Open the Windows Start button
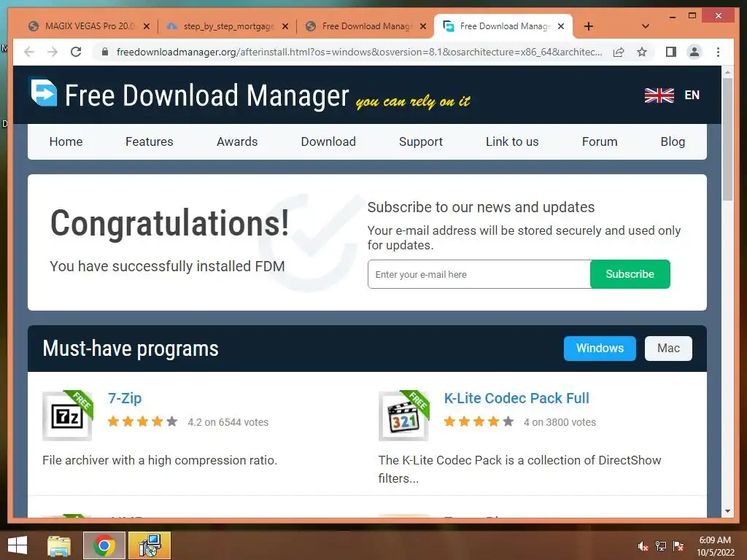 click(x=18, y=545)
